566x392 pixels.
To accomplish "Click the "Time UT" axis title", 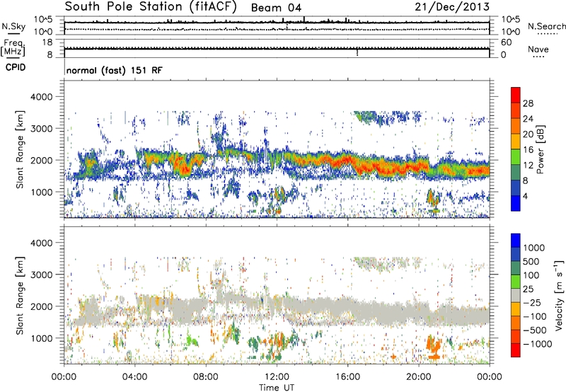I will 277,388.
